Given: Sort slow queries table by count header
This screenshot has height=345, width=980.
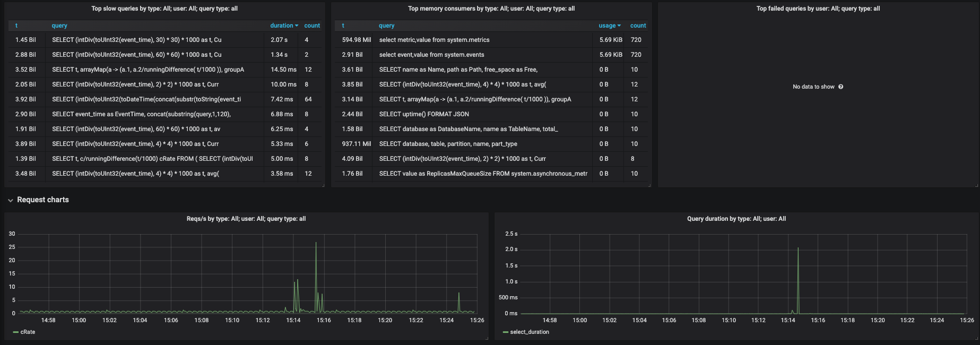Looking at the screenshot, I should [x=312, y=25].
